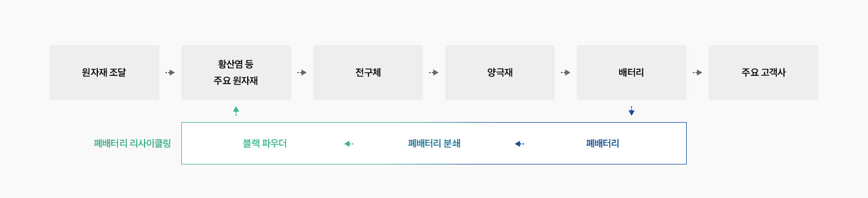
Task: Select the 블랙 파우더 label
Action: [x=265, y=144]
